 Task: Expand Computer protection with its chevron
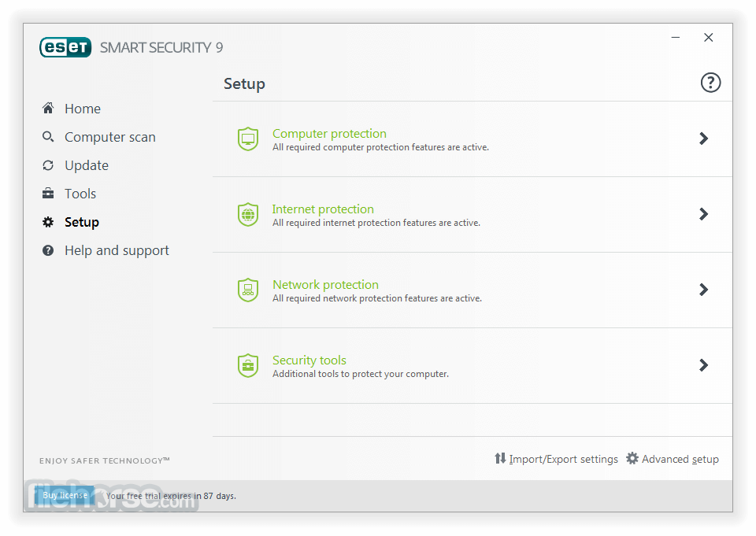click(703, 139)
